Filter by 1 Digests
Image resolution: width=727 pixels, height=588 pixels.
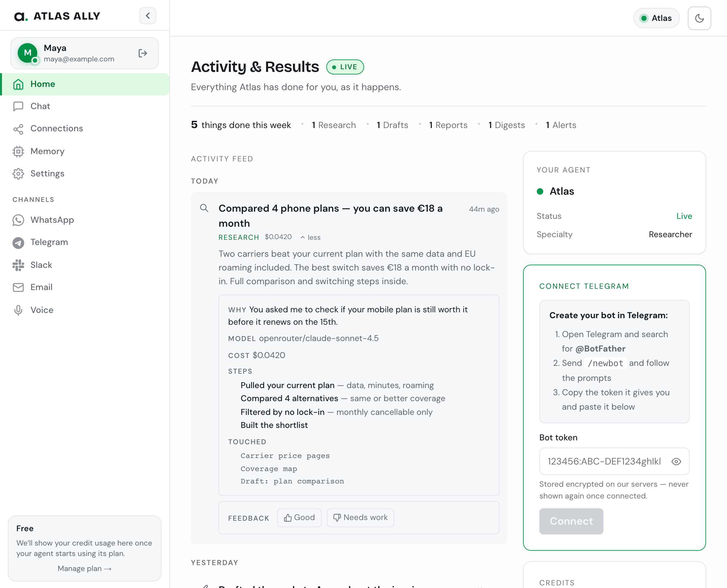pyautogui.click(x=507, y=125)
